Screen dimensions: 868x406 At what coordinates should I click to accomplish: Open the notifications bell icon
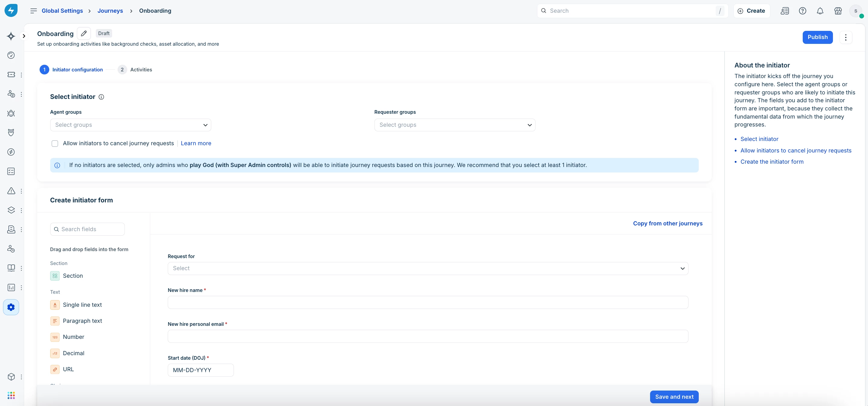(820, 11)
